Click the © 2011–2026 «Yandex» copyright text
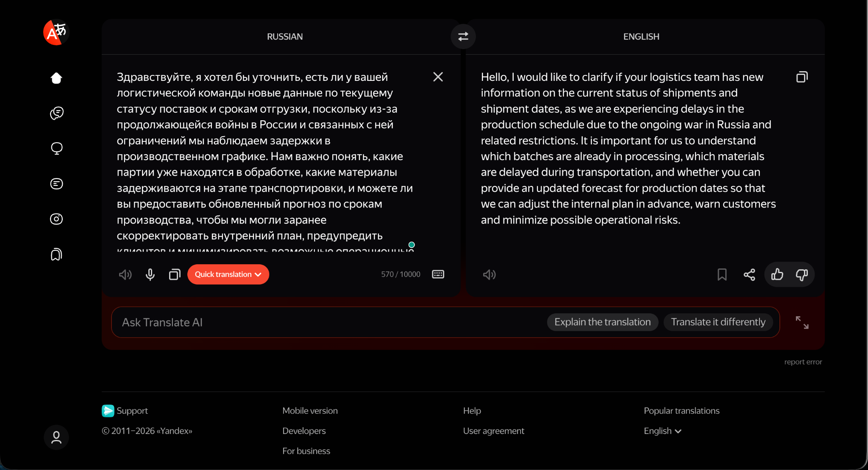The image size is (868, 470). tap(147, 431)
